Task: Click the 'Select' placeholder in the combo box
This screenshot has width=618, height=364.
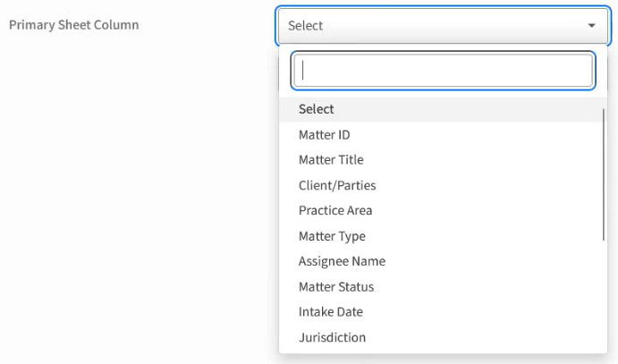Action: coord(306,26)
